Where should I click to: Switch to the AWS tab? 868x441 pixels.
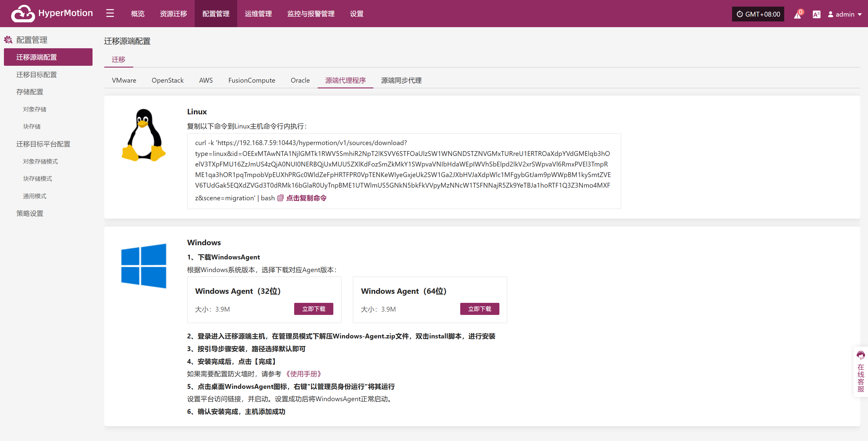click(x=206, y=80)
